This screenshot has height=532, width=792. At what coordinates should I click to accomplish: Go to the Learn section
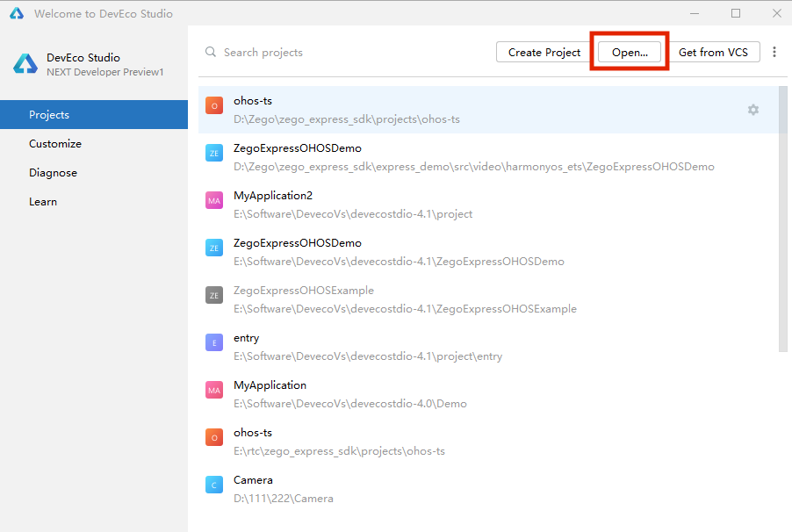(x=43, y=202)
